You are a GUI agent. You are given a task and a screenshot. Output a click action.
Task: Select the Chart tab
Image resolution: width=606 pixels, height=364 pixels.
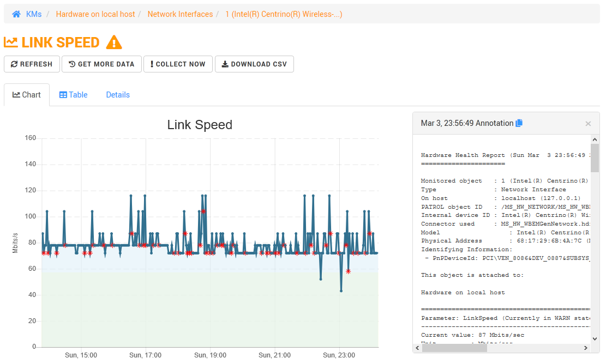tap(27, 95)
